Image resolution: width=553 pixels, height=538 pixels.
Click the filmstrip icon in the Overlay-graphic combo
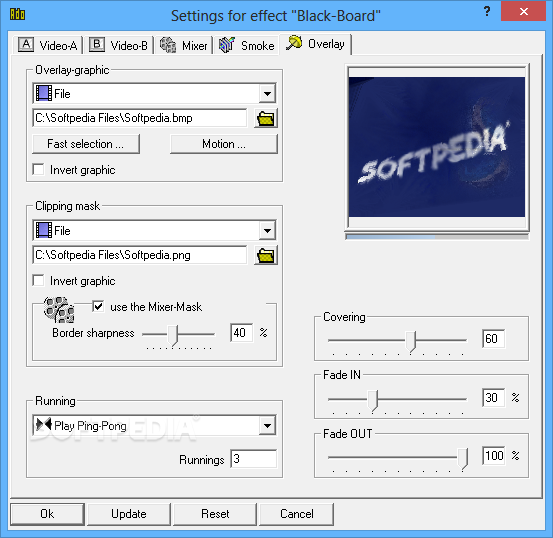44,93
